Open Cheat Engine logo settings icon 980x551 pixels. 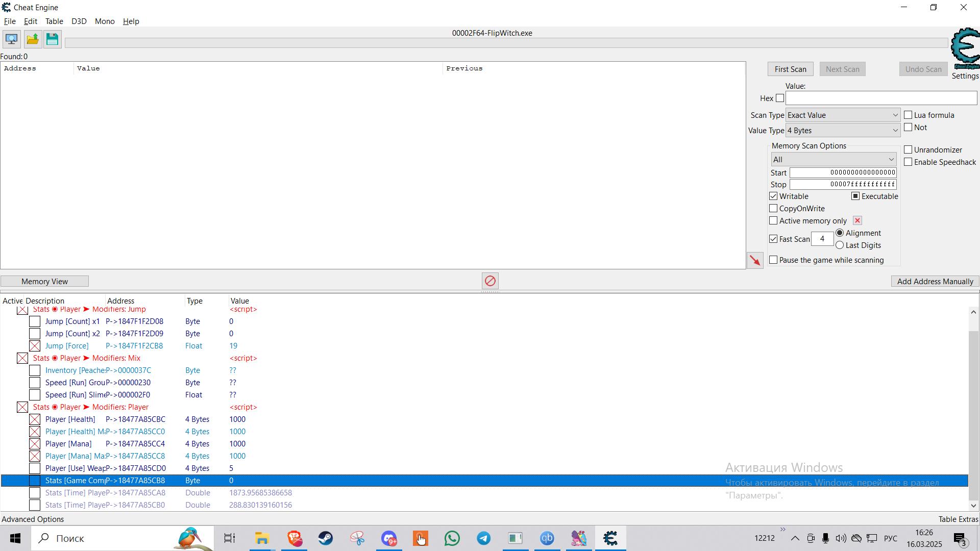tap(965, 48)
